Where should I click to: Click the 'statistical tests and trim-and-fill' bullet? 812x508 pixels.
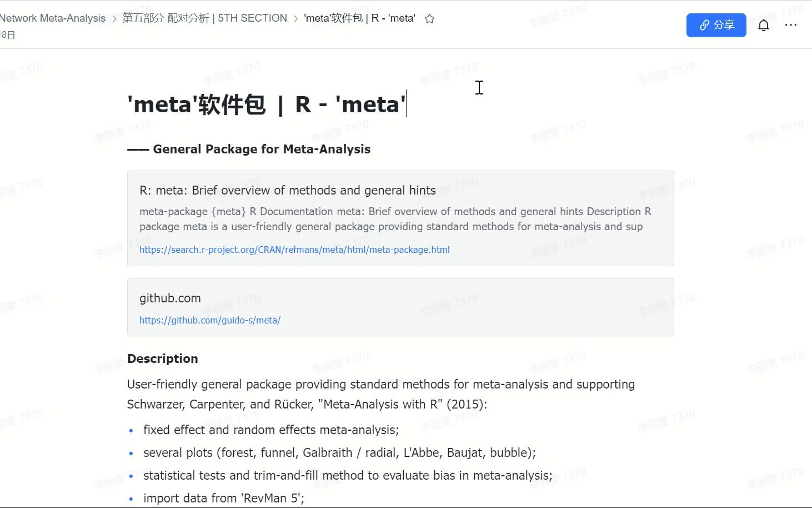tap(348, 475)
